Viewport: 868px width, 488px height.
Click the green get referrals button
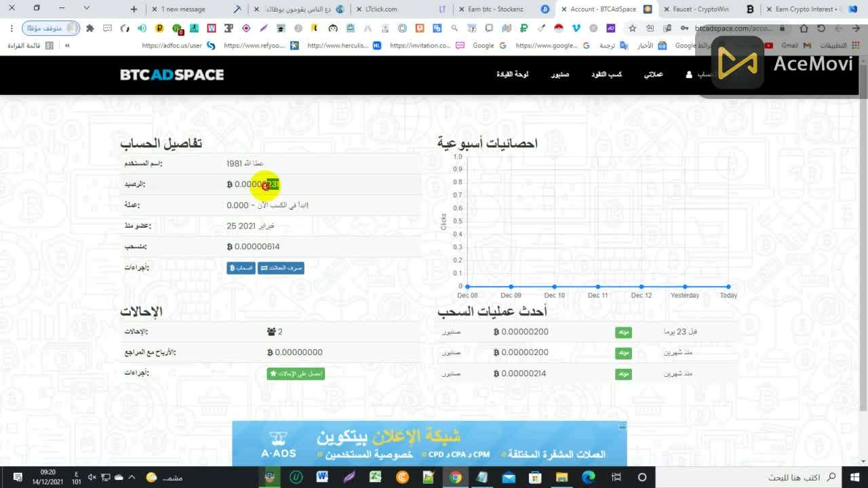click(296, 373)
